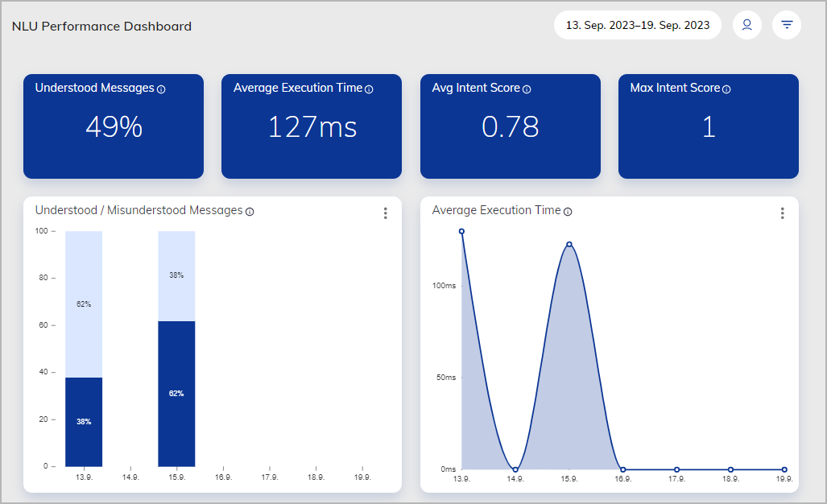Show info for Max Intent Score

click(x=726, y=89)
